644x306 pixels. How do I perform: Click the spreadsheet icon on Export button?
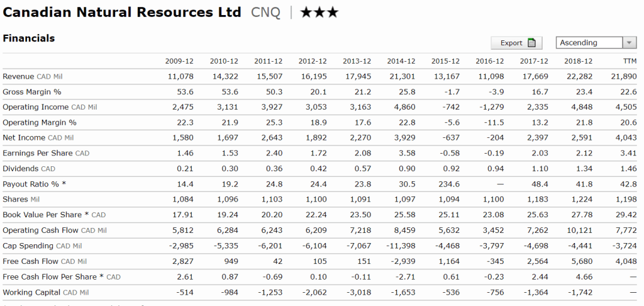pyautogui.click(x=531, y=43)
